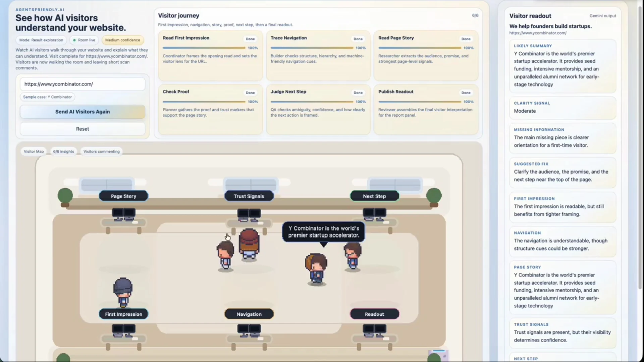644x362 pixels.
Task: Click the dual monitors under Navigation label
Action: [x=249, y=330]
